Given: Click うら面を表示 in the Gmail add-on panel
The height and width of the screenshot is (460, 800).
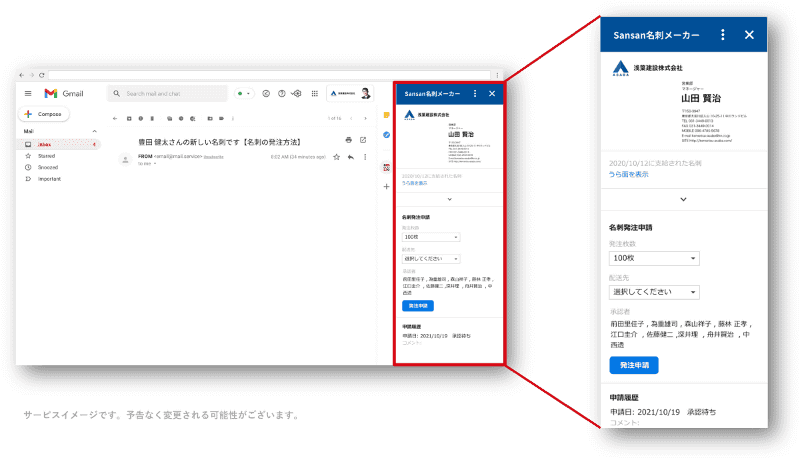Looking at the screenshot, I should [414, 183].
